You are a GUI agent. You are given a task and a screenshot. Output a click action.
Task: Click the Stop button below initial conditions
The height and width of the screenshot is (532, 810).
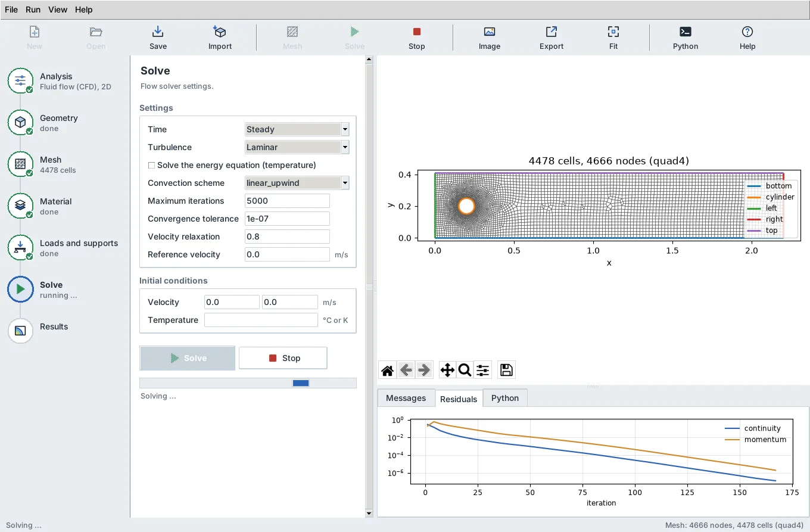coord(283,358)
